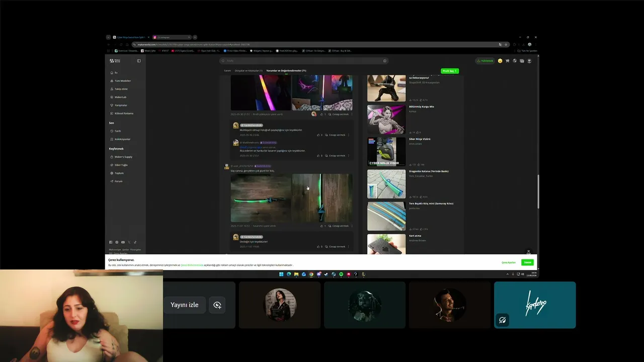This screenshot has width=644, height=362.
Task: Open Çerez Ayarları cookie settings
Action: (x=509, y=262)
